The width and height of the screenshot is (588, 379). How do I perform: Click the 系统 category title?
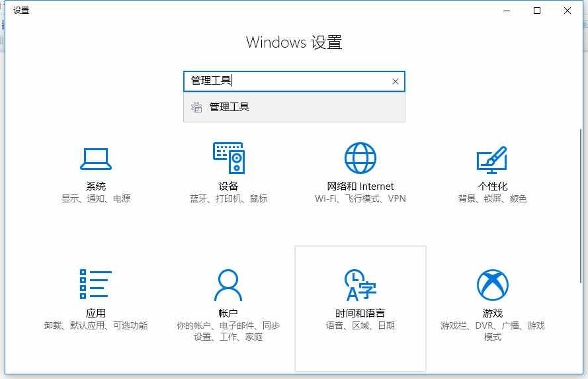96,187
